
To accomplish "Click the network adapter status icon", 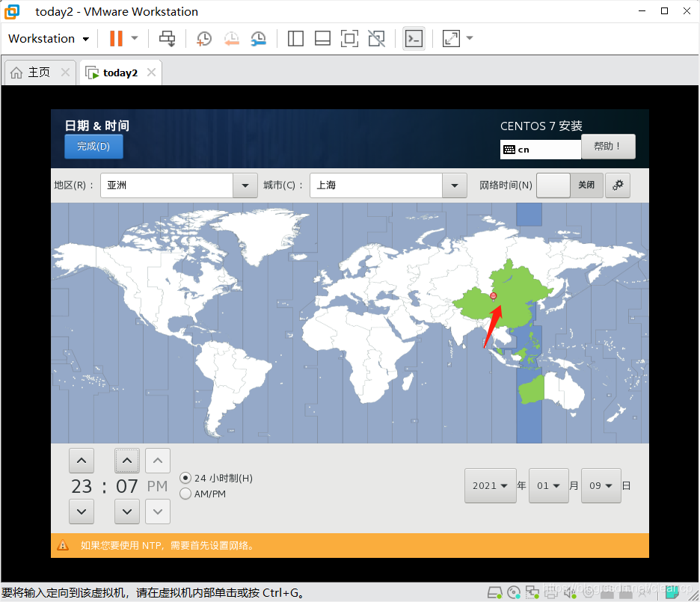I will [532, 592].
